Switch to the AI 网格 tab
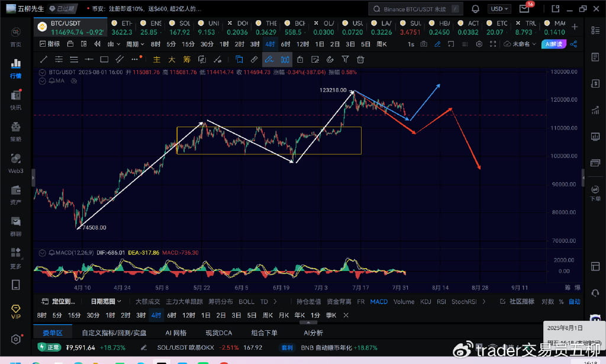Screen dimensions: 606x364 (176, 333)
